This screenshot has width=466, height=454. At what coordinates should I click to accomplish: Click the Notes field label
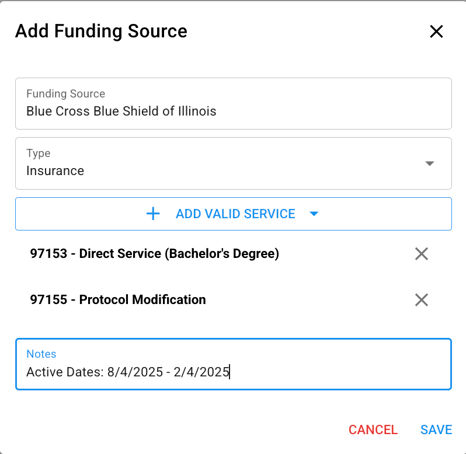coord(41,354)
